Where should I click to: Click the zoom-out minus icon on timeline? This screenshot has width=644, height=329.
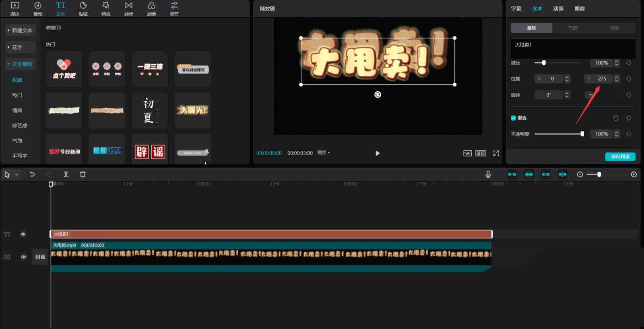580,174
